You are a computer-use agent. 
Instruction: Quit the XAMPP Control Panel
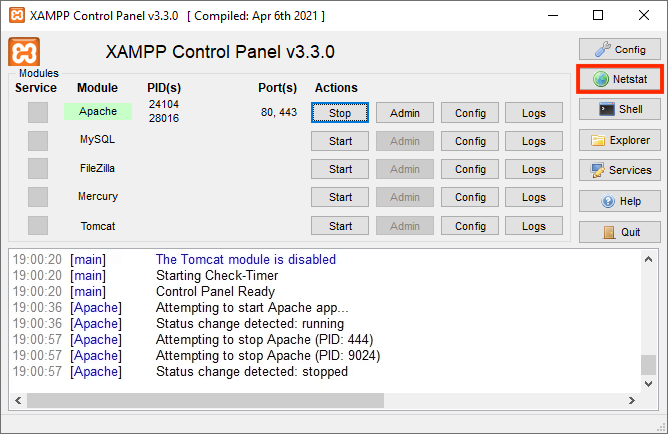(x=620, y=232)
